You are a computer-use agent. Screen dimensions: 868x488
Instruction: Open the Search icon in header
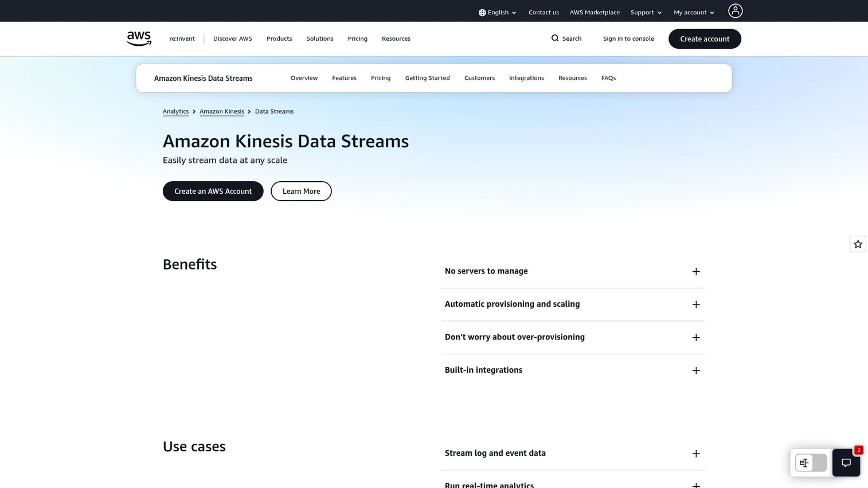(555, 38)
